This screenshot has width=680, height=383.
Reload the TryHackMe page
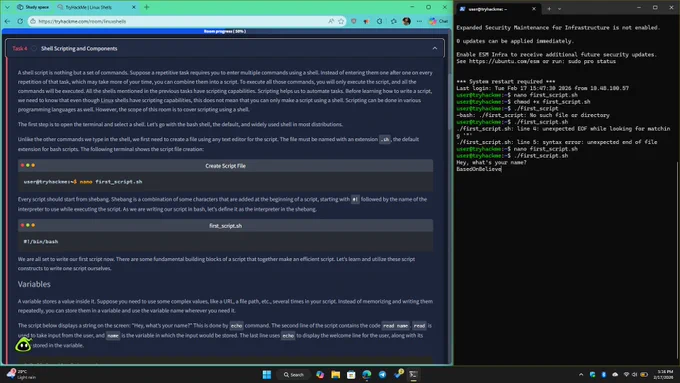tap(20, 21)
